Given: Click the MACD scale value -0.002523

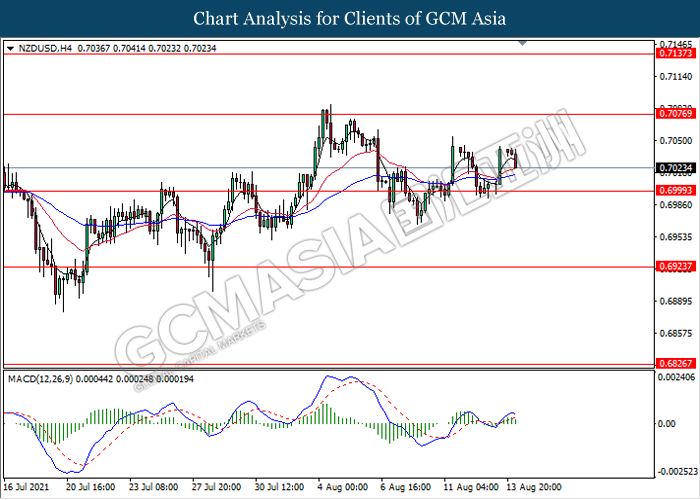Looking at the screenshot, I should tap(677, 471).
